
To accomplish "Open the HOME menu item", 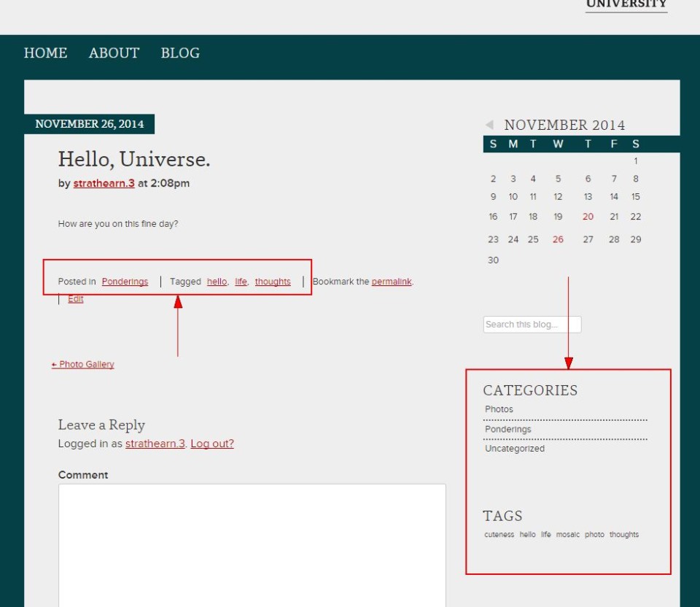I will pos(45,53).
